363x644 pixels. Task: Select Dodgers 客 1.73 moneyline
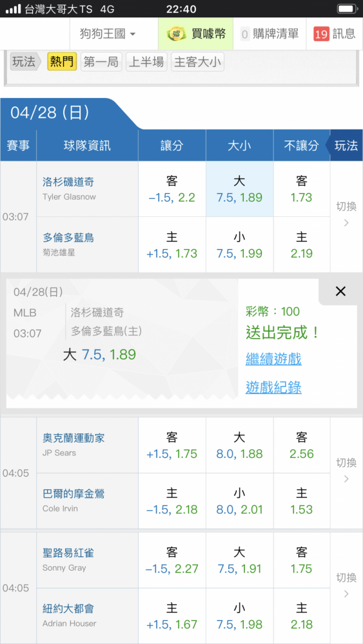pyautogui.click(x=302, y=189)
